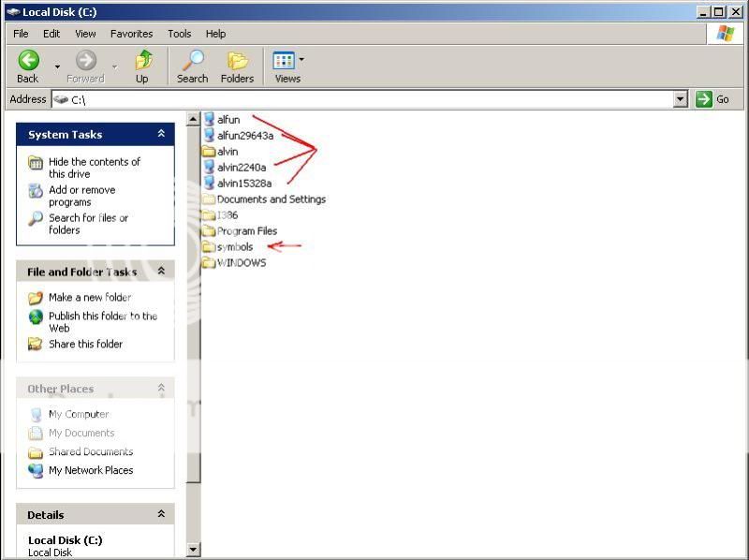This screenshot has width=749, height=560.
Task: Select the symbols folder icon
Action: 209,246
